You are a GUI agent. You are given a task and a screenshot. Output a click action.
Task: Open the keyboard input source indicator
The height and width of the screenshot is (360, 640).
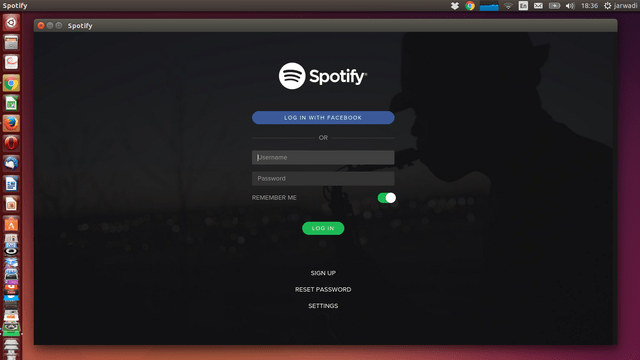[x=523, y=6]
